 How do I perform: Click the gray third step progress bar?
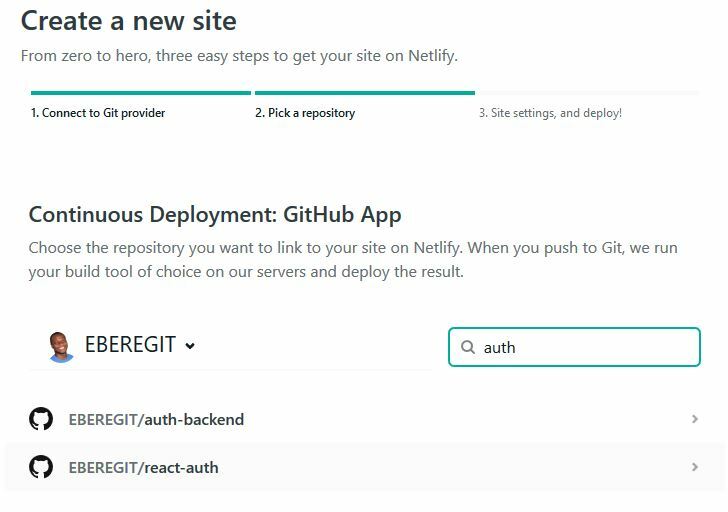pyautogui.click(x=589, y=93)
